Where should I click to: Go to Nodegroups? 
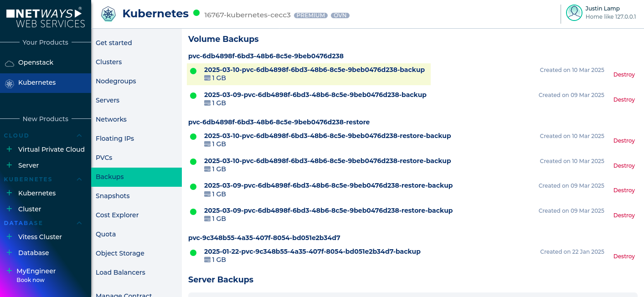(136, 81)
